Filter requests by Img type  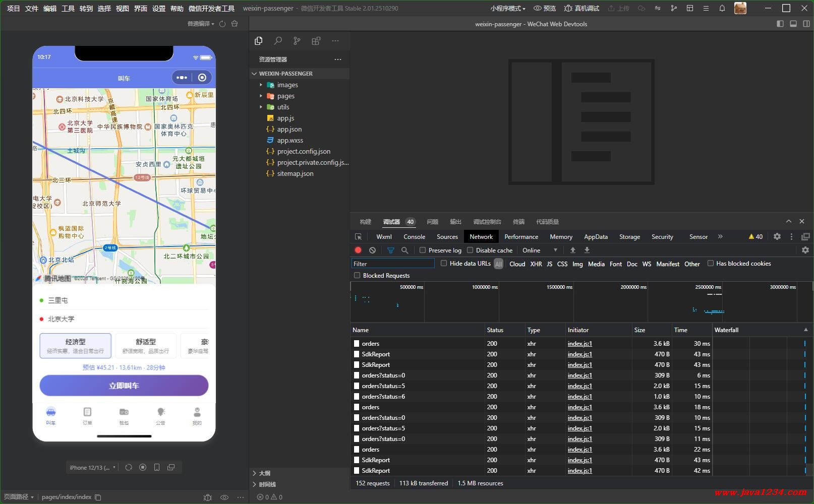pos(577,264)
